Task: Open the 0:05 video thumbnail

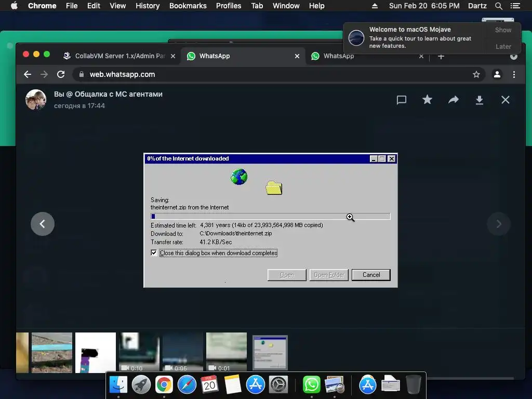Action: coord(182,352)
